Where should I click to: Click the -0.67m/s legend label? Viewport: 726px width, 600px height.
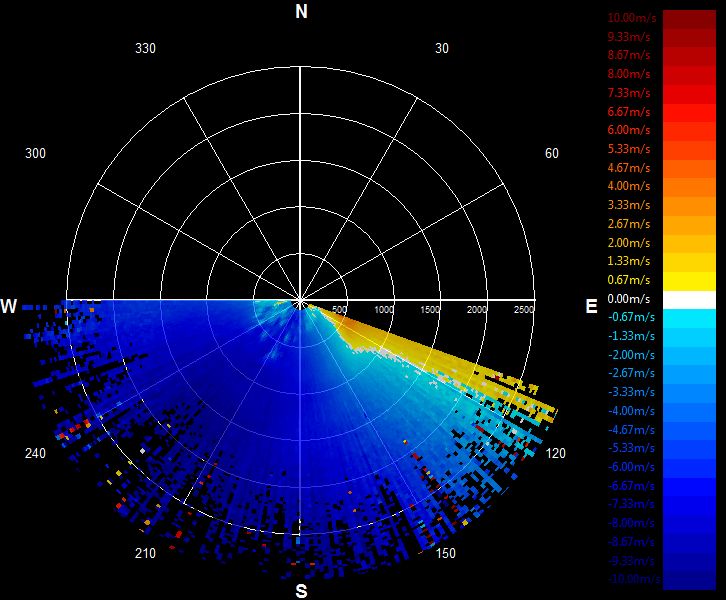pyautogui.click(x=631, y=317)
